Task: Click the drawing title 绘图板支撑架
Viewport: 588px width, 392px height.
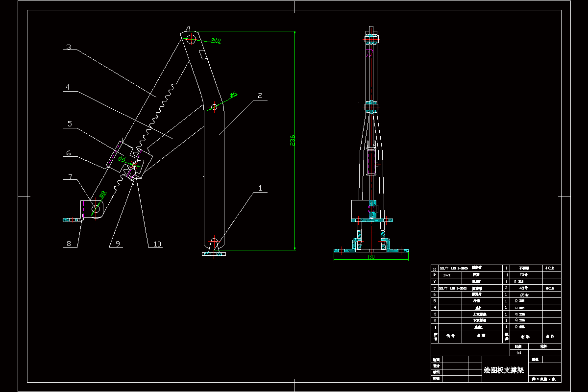Action: (x=504, y=370)
